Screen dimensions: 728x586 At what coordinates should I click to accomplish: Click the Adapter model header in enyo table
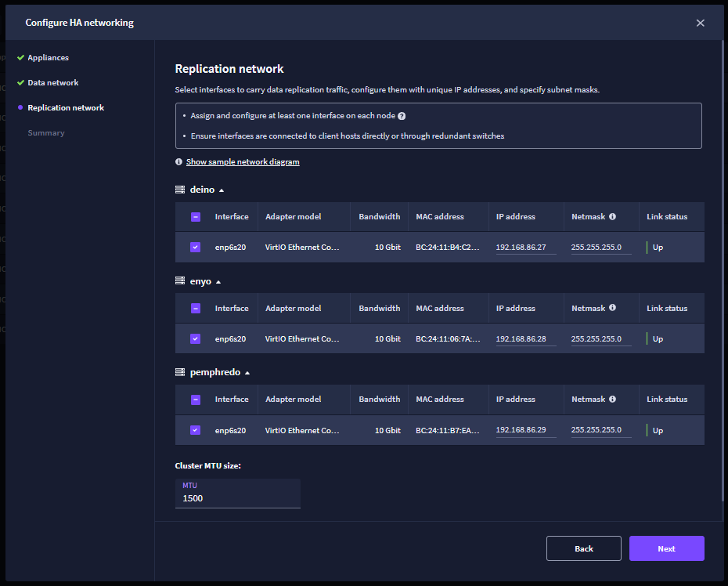click(x=293, y=308)
